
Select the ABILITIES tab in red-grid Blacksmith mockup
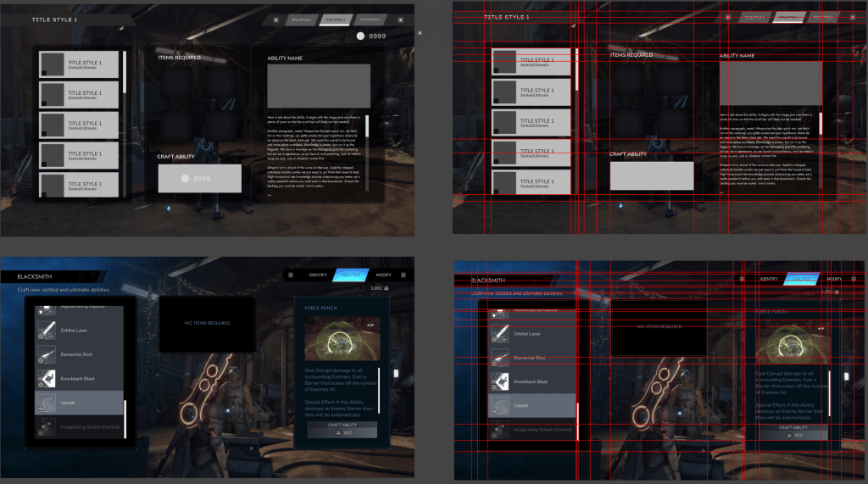(x=802, y=279)
